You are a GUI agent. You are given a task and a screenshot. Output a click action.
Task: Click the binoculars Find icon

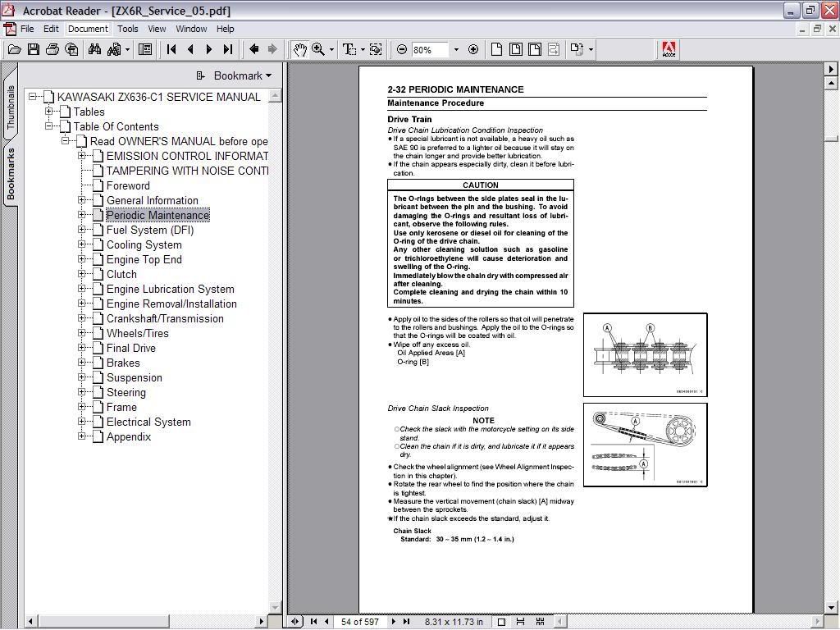(94, 49)
